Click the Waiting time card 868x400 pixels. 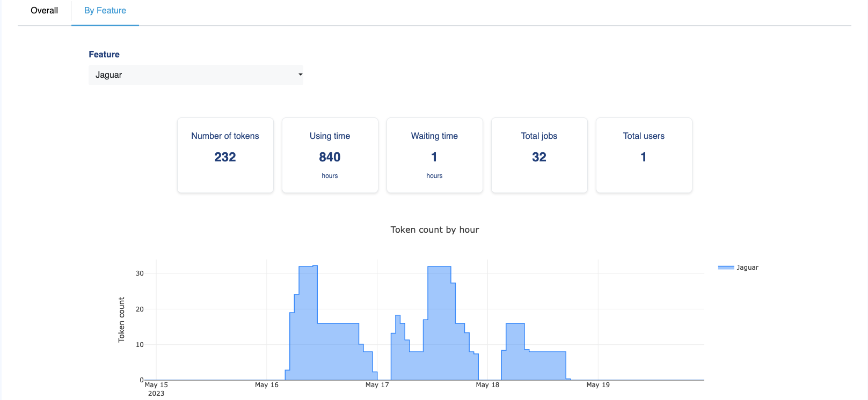[435, 155]
